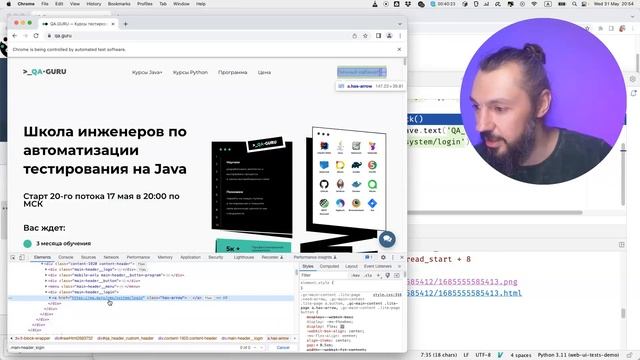Click the QA.GURU site logo
This screenshot has height=360, width=640.
[x=44, y=72]
